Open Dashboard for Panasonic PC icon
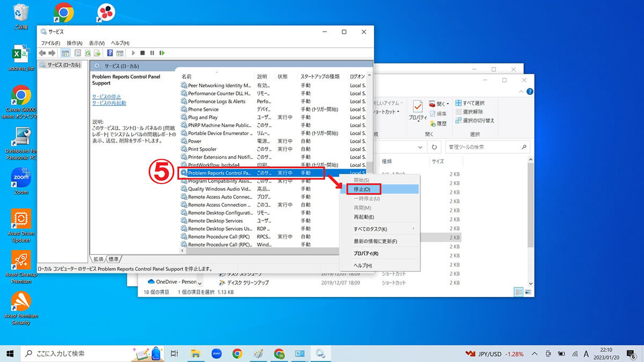The width and height of the screenshot is (644, 362). coord(21,144)
